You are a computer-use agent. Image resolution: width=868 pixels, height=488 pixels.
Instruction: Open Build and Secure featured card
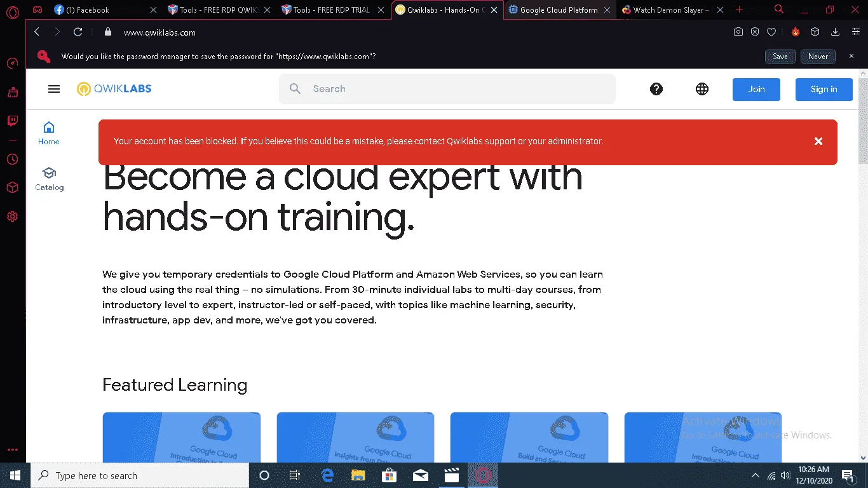tap(529, 437)
